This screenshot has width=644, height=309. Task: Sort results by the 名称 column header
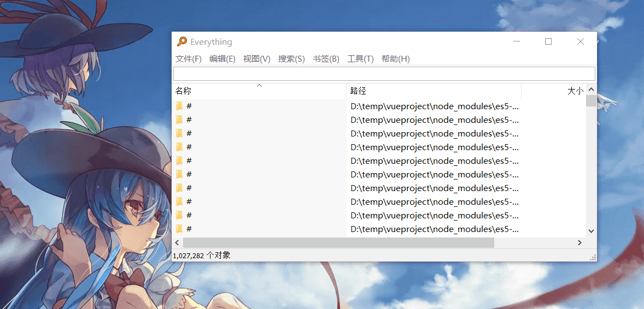pos(259,91)
